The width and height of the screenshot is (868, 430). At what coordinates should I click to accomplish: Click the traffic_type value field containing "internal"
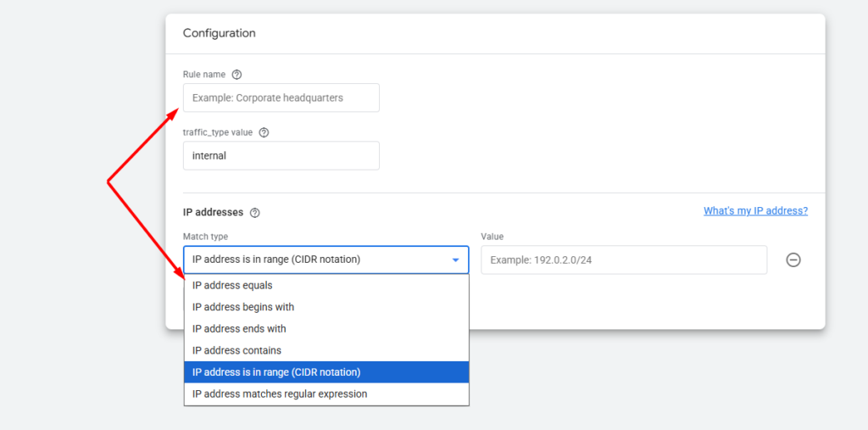(x=281, y=156)
